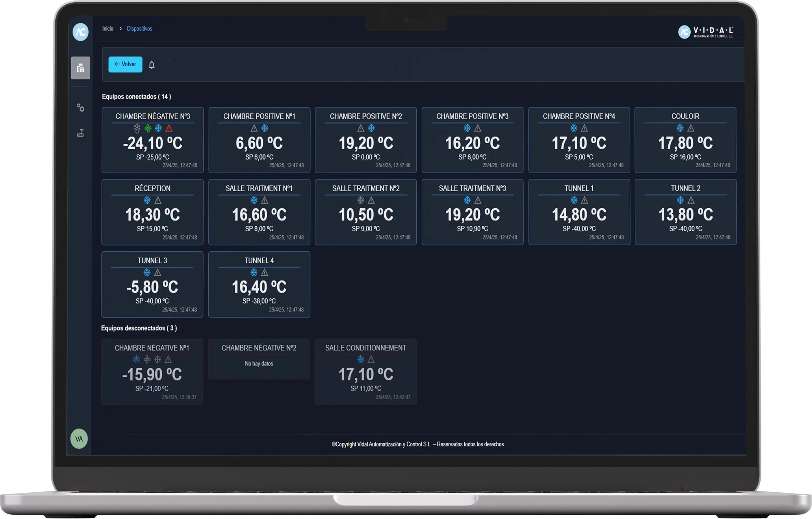This screenshot has width=812, height=519.
Task: Click defrost droplet icon on Chambre Négative Nº3
Action: click(x=137, y=128)
